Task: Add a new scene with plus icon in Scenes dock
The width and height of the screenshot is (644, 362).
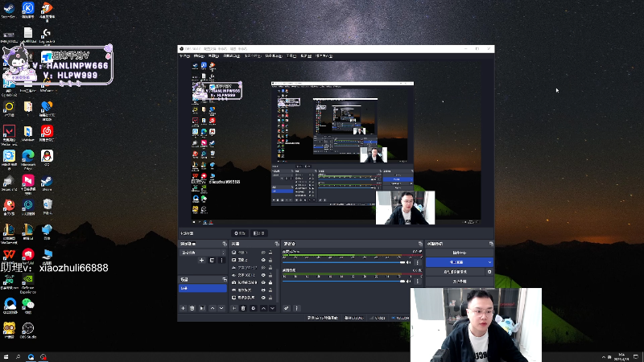Action: point(184,308)
